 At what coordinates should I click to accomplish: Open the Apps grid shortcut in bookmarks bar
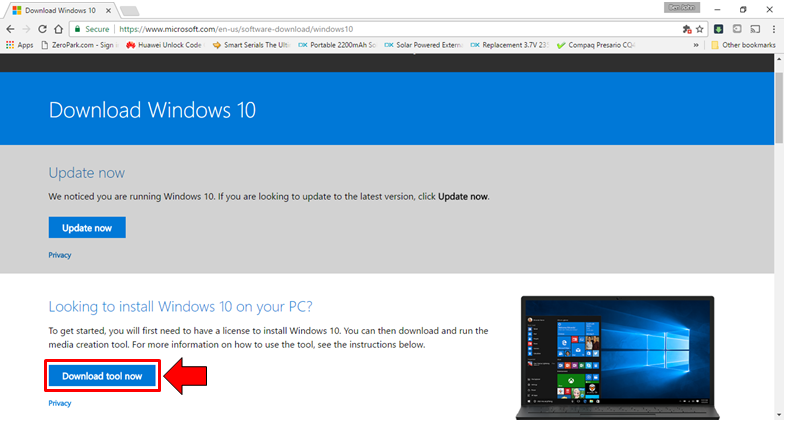[x=20, y=45]
